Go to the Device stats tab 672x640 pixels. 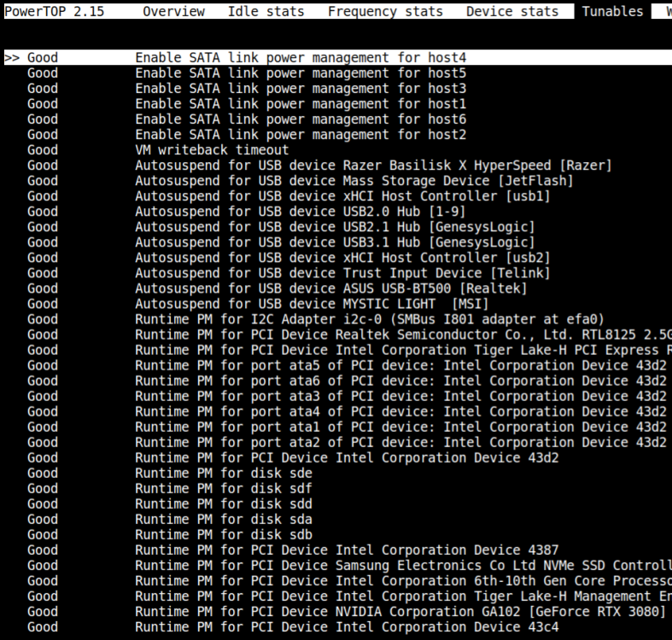click(x=512, y=11)
